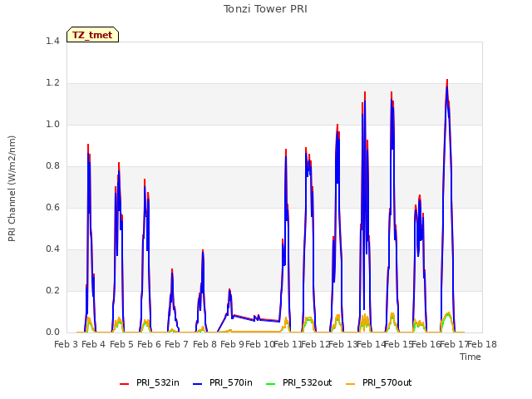Click the Feb 16 x-axis tick label
The height and width of the screenshot is (399, 532).
426,345
